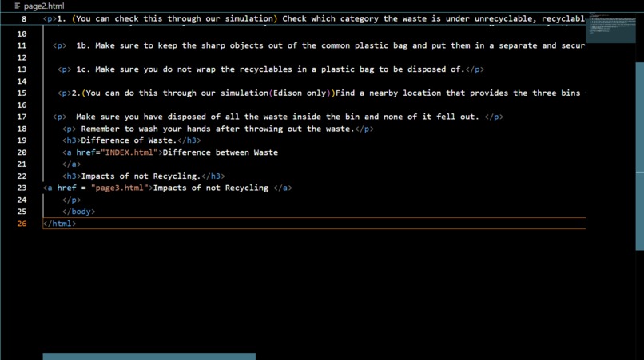Screen dimensions: 644x360
Task: Click the file icon beside page2.html
Action: (18, 6)
